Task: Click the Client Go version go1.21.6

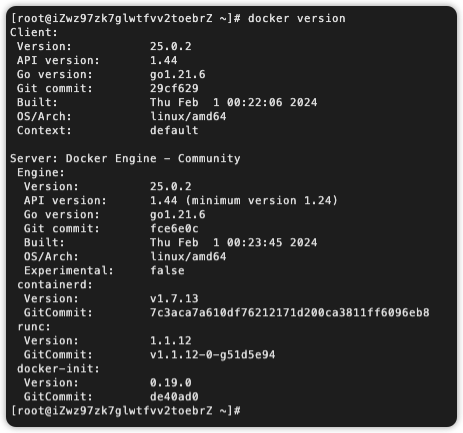Action: tap(178, 74)
